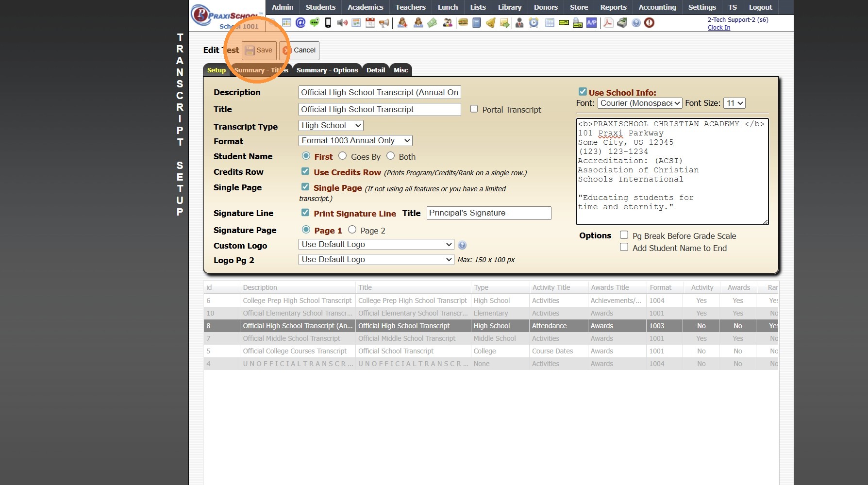Open the Format dropdown
The width and height of the screenshot is (868, 485).
[x=355, y=141]
